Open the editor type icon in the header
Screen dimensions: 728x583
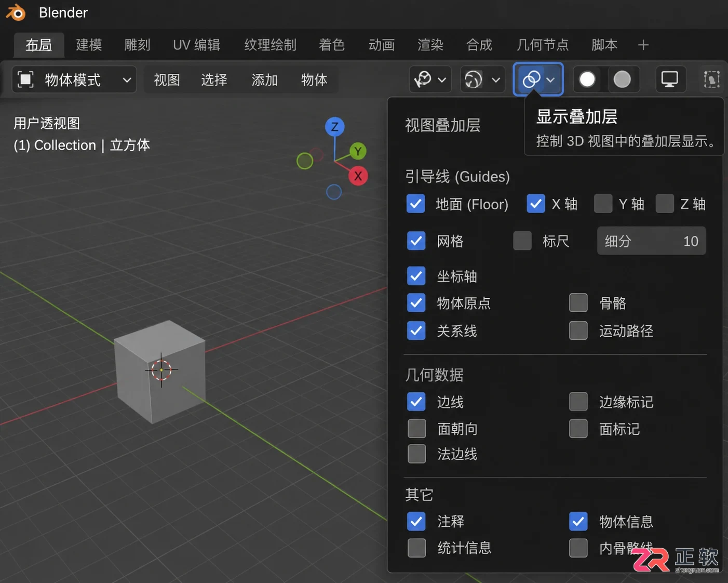click(25, 79)
